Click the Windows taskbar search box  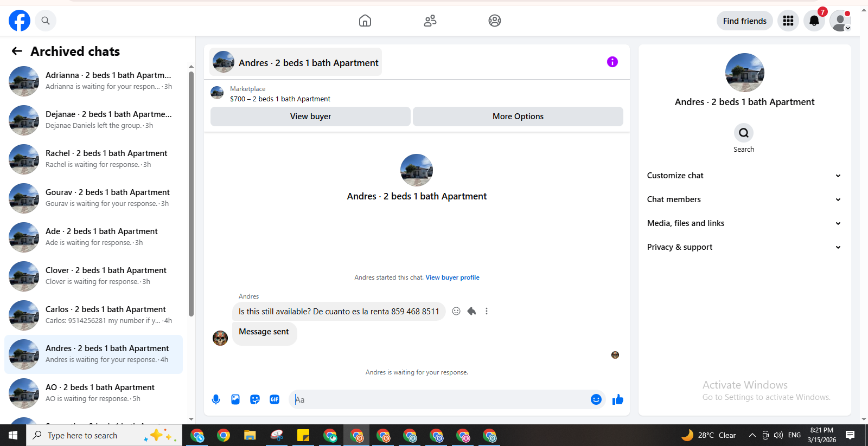click(104, 435)
